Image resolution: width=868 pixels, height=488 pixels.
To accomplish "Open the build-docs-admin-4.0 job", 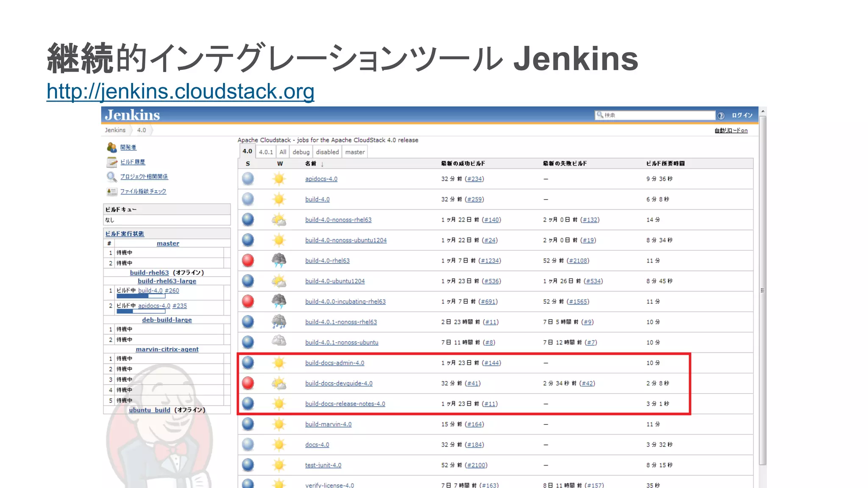I will [x=334, y=363].
